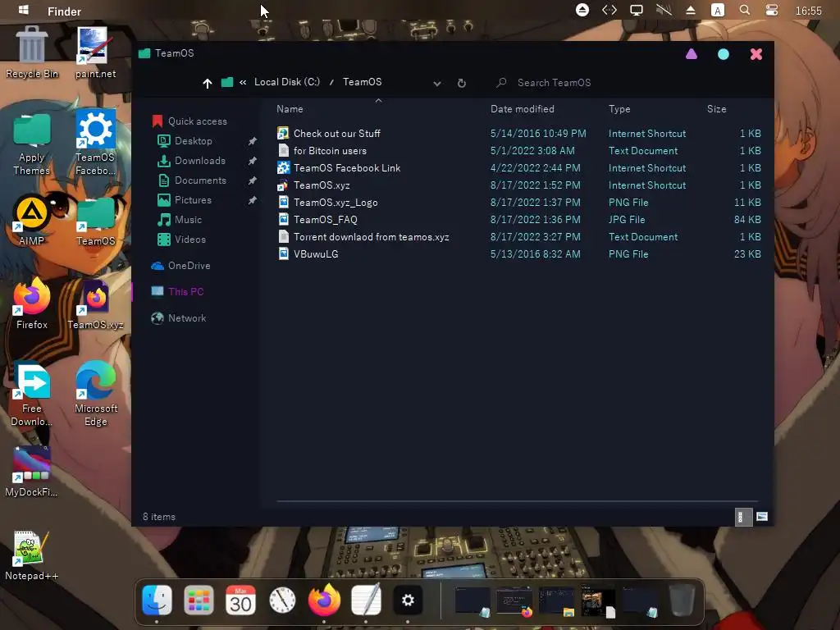Open Microsoft Edge desktop shortcut
Viewport: 840px width, 630px height.
pos(95,393)
